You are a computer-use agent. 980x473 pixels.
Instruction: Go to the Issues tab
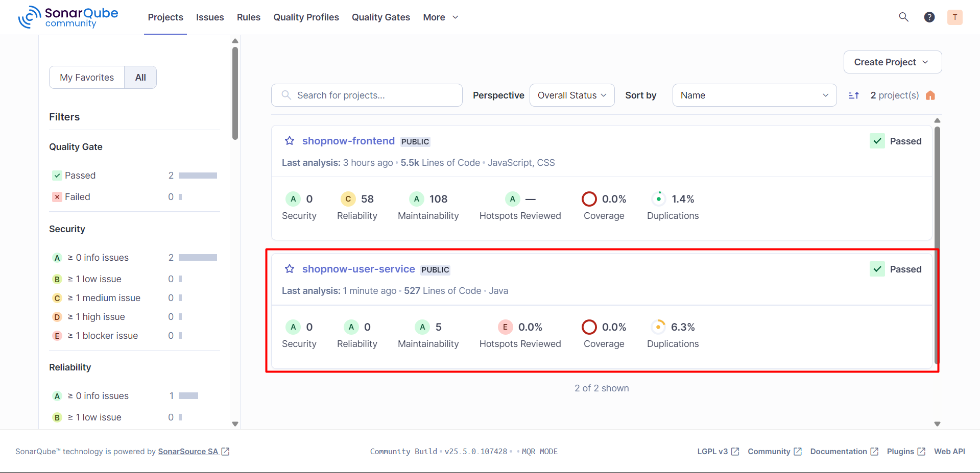210,17
